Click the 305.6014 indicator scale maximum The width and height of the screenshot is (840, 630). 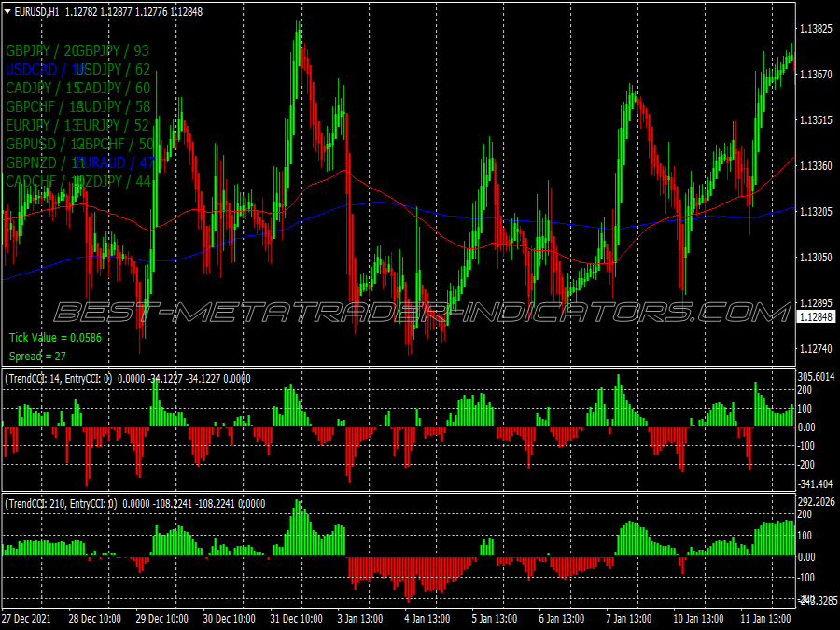[816, 377]
